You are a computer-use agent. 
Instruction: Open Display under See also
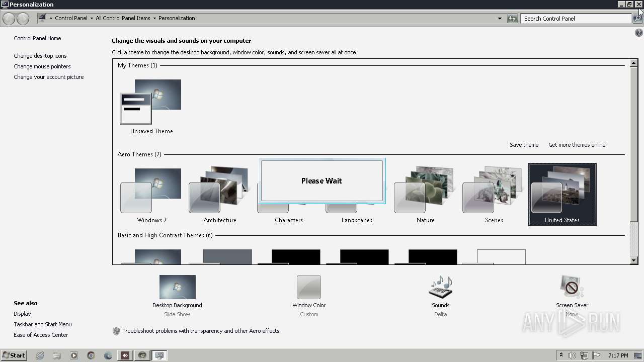pyautogui.click(x=22, y=314)
